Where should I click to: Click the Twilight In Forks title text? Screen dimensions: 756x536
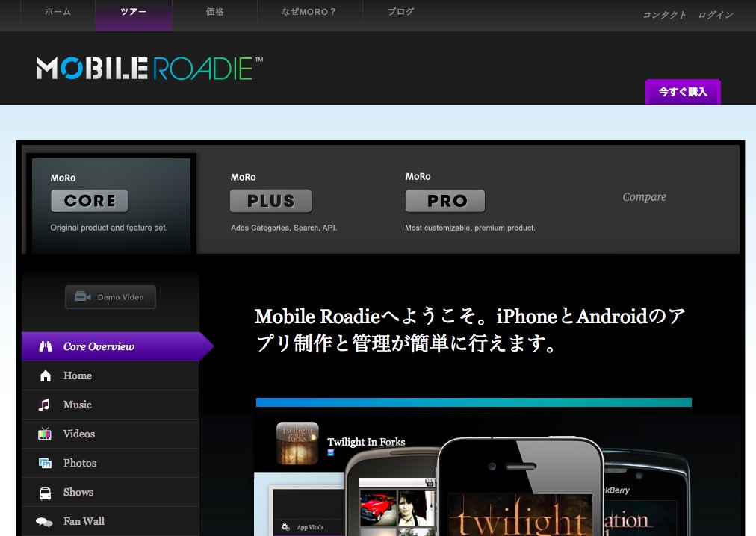(x=367, y=442)
